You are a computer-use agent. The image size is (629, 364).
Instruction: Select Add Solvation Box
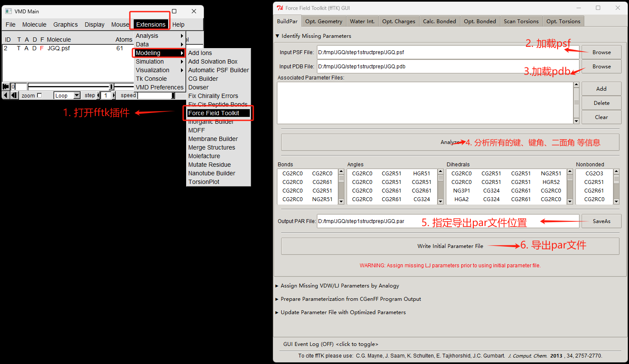click(218, 61)
